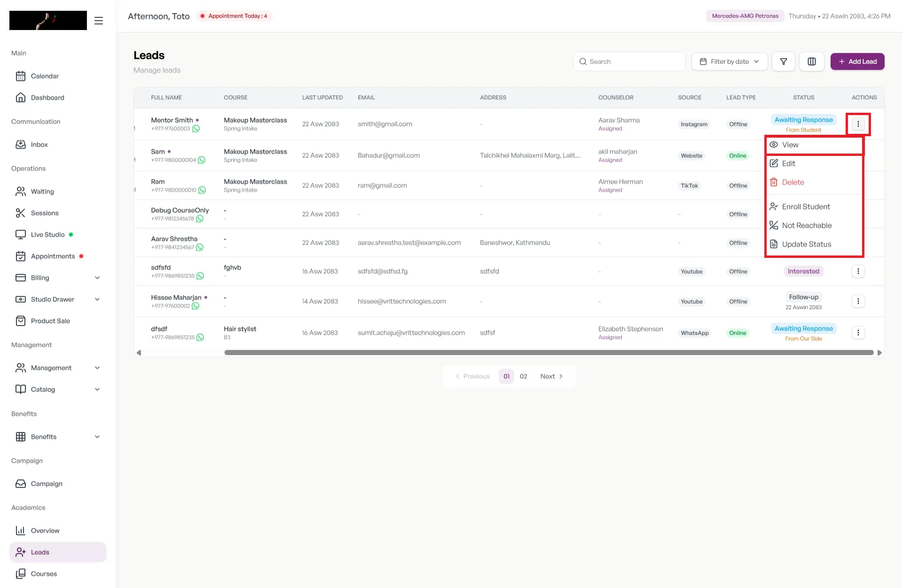Select View in context menu
Viewport: 902px width, 588px height.
coord(815,145)
